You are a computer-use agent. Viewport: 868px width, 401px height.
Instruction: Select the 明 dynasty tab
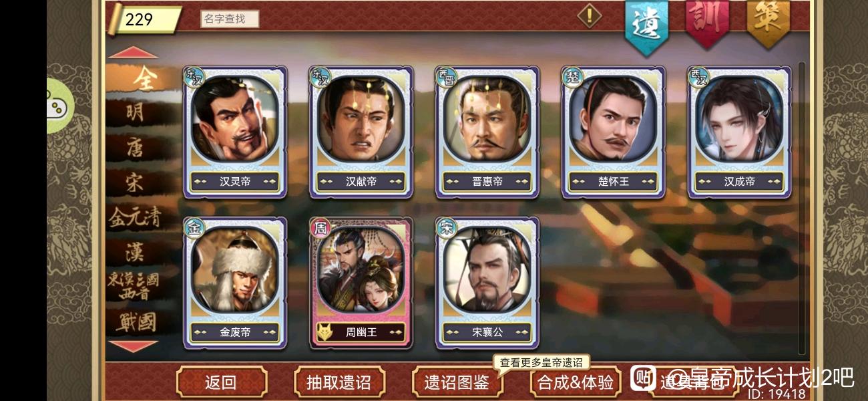click(136, 112)
